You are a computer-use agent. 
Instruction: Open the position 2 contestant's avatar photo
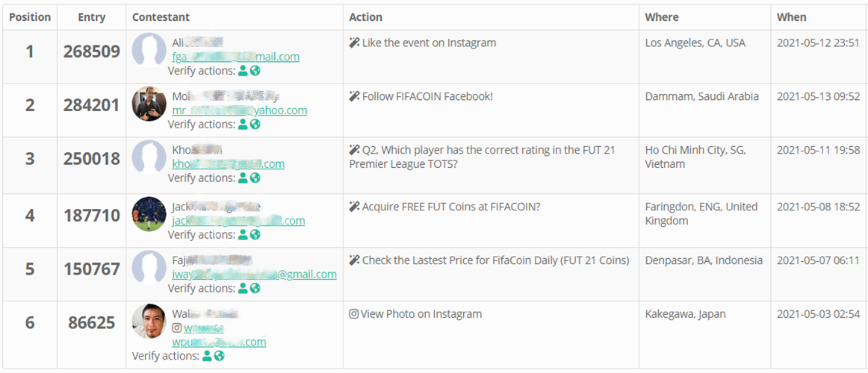pos(149,104)
